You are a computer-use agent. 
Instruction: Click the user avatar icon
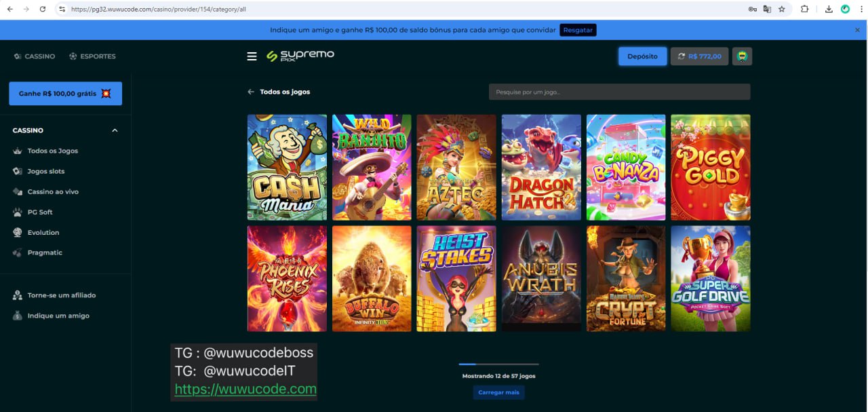click(743, 56)
